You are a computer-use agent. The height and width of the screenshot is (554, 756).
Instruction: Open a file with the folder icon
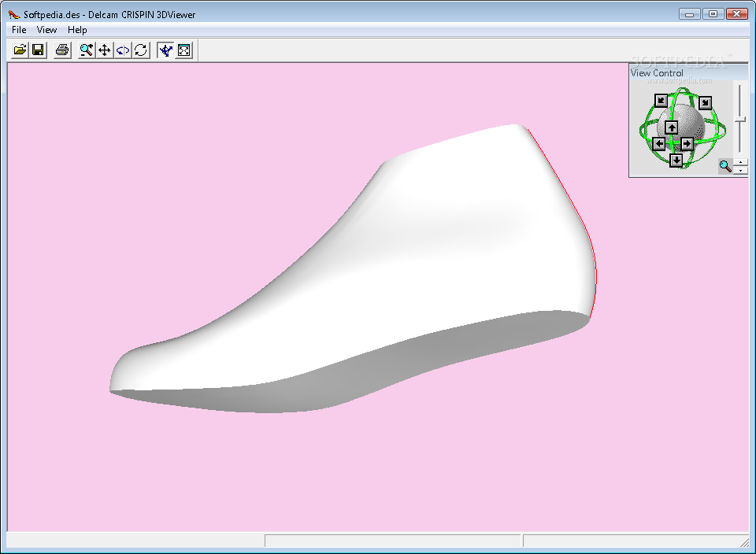(x=20, y=50)
